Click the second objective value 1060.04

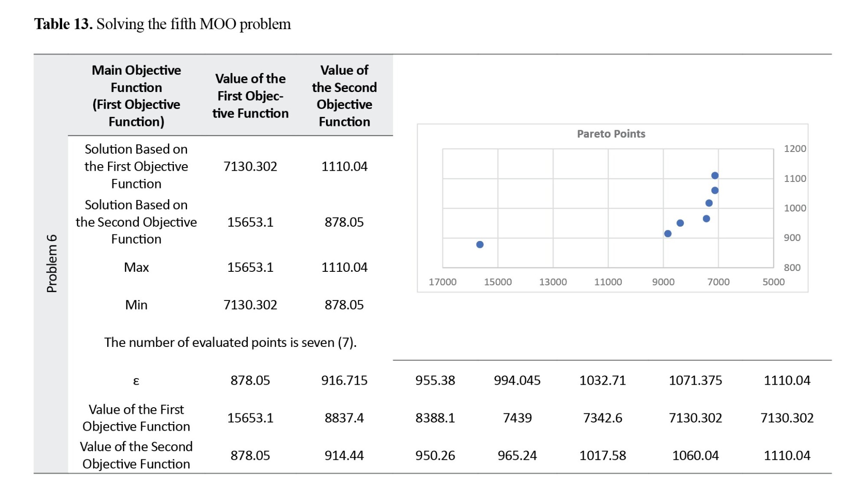[x=695, y=455]
